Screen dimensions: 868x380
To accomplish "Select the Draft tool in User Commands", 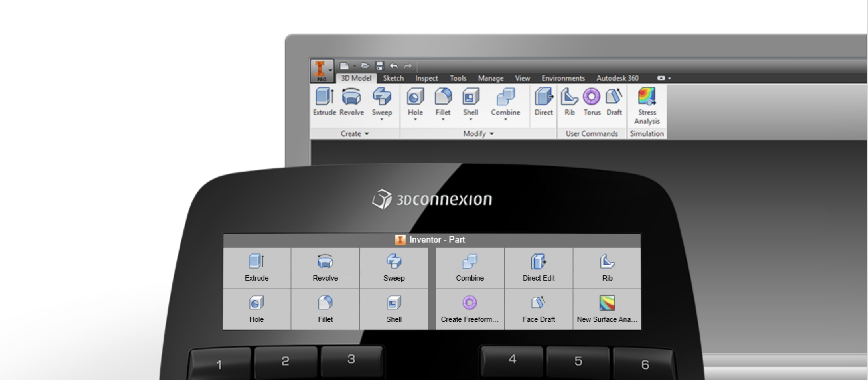I will point(614,102).
